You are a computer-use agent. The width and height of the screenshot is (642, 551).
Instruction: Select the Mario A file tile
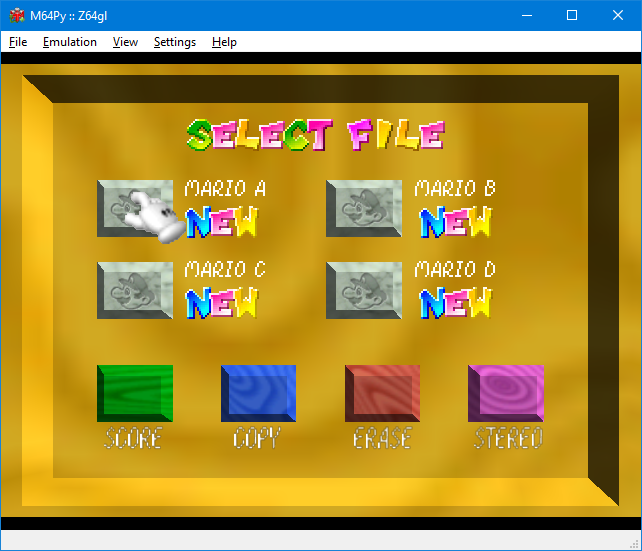tap(135, 208)
